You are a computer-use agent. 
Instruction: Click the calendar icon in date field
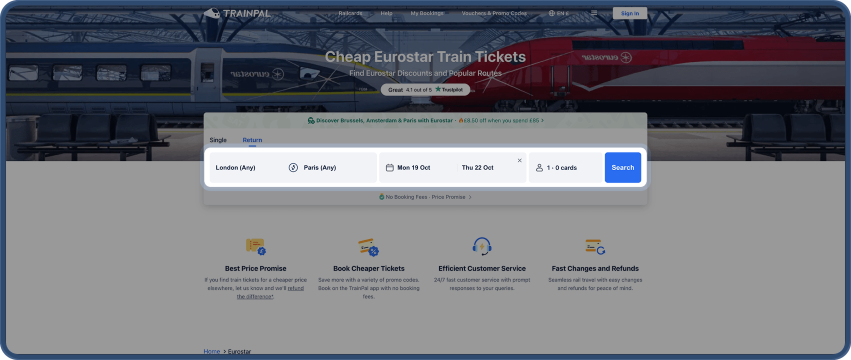pos(389,168)
